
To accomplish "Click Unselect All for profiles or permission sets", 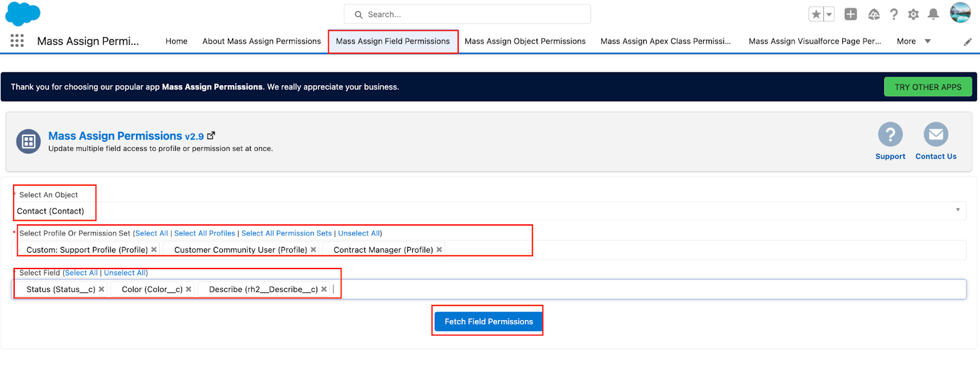I will coord(359,234).
